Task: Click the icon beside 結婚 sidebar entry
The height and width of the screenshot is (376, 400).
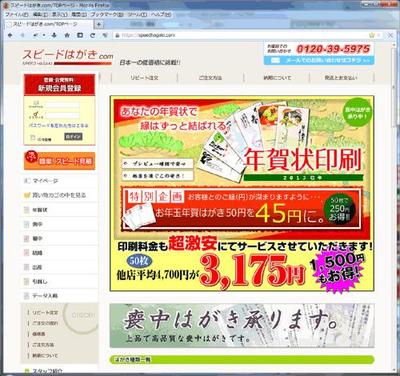Action: [27, 253]
